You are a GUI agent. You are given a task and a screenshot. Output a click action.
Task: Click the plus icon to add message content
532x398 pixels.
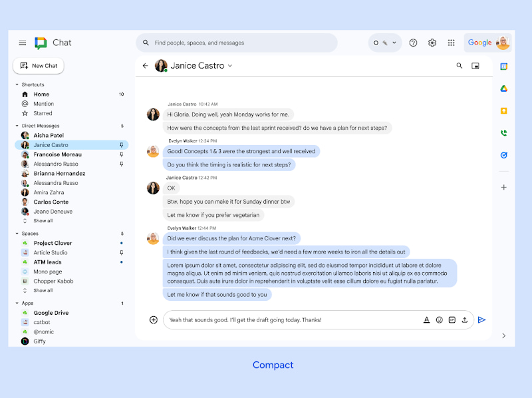point(154,319)
